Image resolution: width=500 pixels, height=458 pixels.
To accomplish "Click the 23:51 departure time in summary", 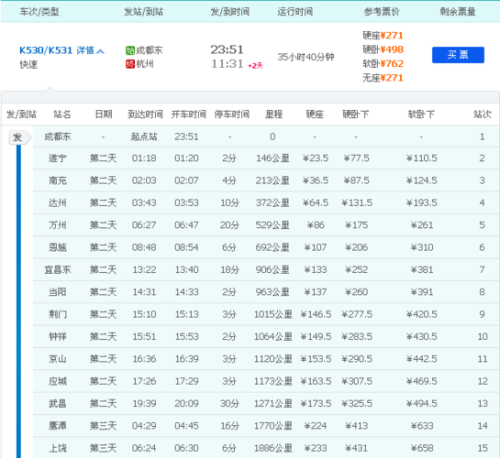I will [x=227, y=50].
